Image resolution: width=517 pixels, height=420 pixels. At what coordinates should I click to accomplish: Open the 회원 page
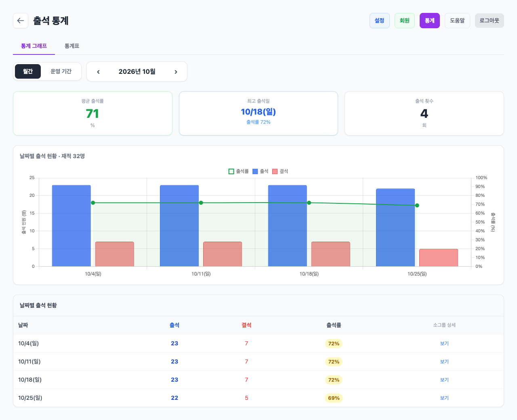coord(405,21)
